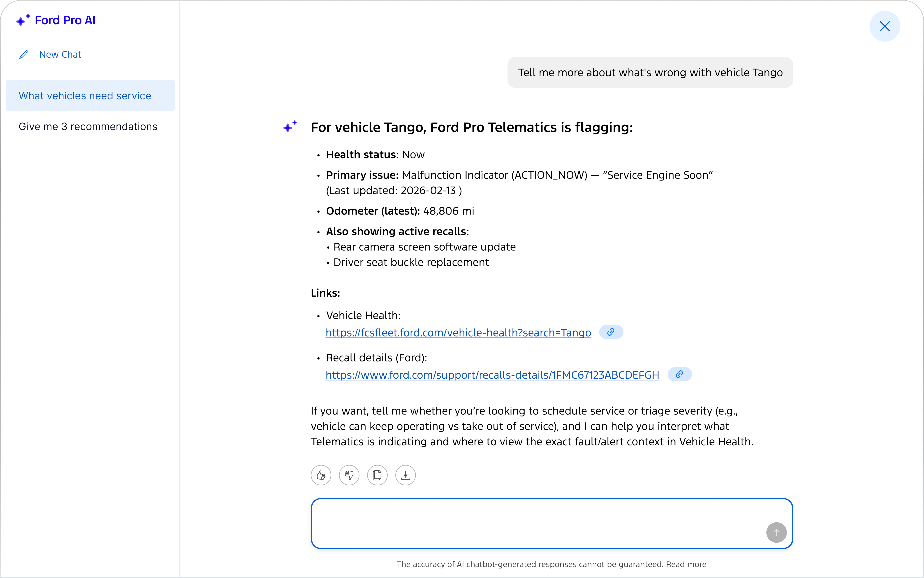Click the pencil icon for New Chat
Screen dimensions: 924x578
24,55
